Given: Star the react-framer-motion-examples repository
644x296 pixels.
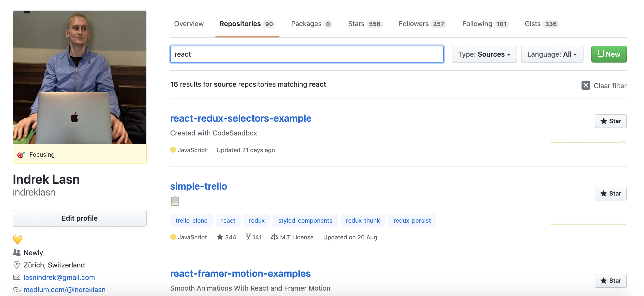Looking at the screenshot, I should (x=610, y=280).
